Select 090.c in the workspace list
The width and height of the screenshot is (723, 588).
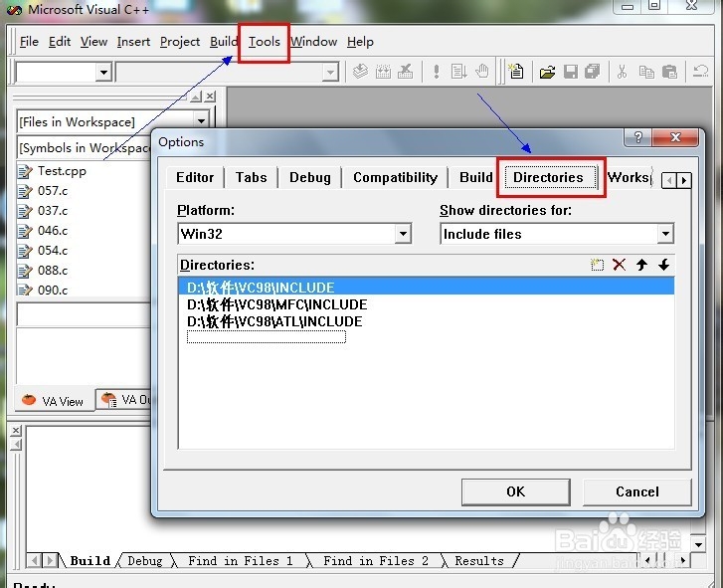53,291
